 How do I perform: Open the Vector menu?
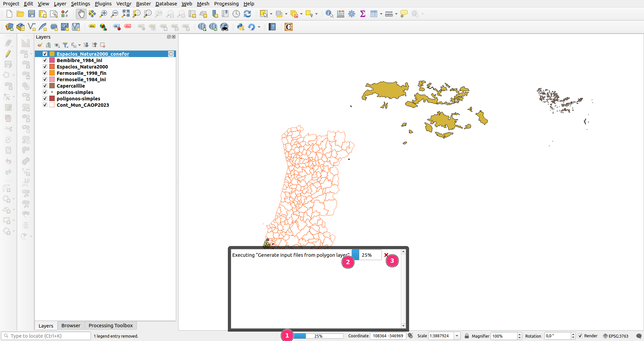124,4
